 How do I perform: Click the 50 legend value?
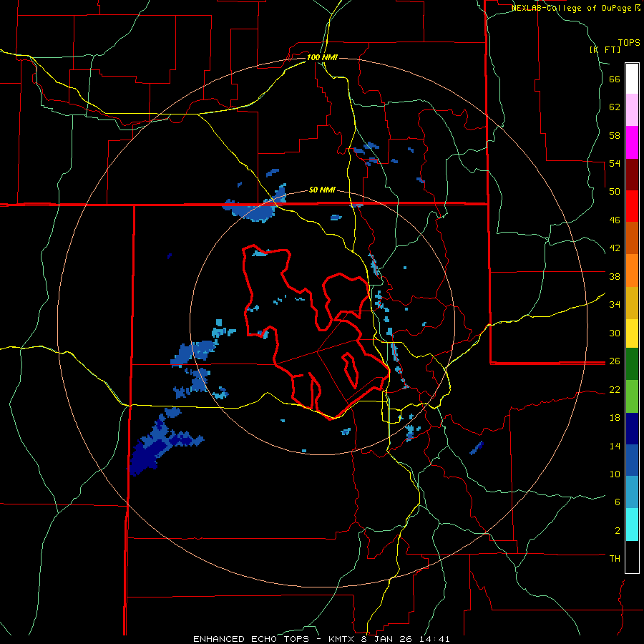pyautogui.click(x=615, y=192)
